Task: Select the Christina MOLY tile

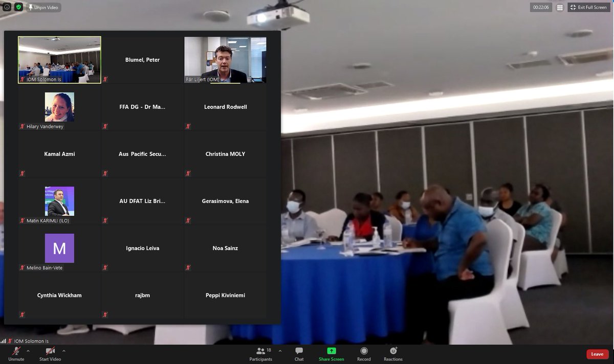Action: click(225, 154)
